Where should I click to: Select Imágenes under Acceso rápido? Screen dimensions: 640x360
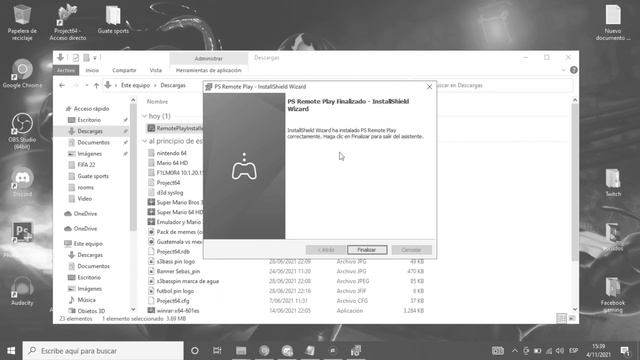point(89,154)
